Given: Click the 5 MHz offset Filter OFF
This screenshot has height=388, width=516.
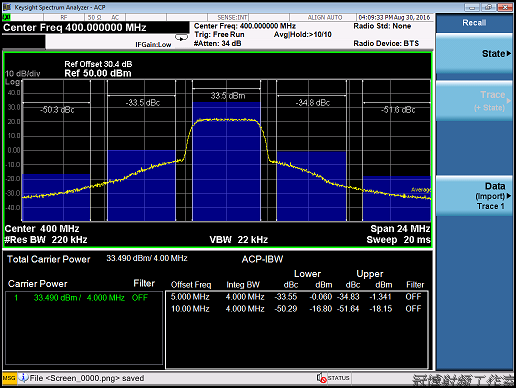Looking at the screenshot, I should (x=413, y=297).
